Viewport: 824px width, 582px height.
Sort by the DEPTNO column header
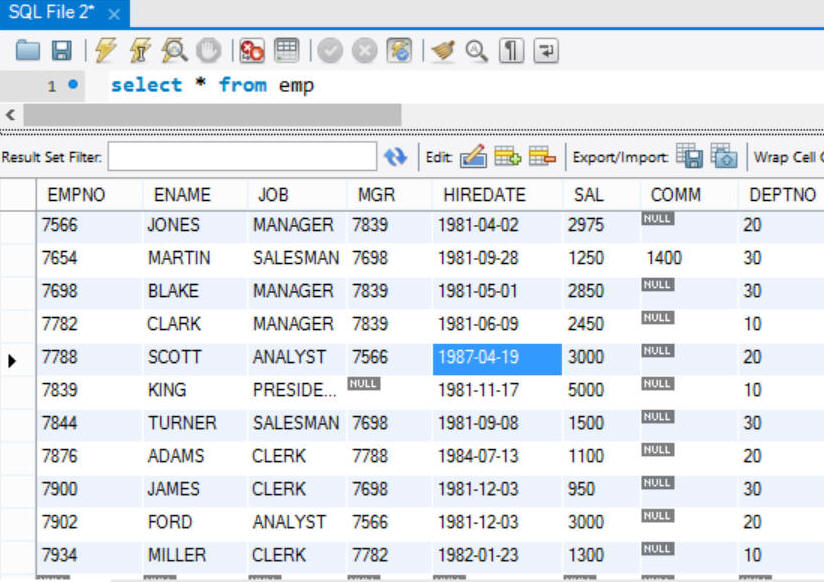pyautogui.click(x=782, y=195)
